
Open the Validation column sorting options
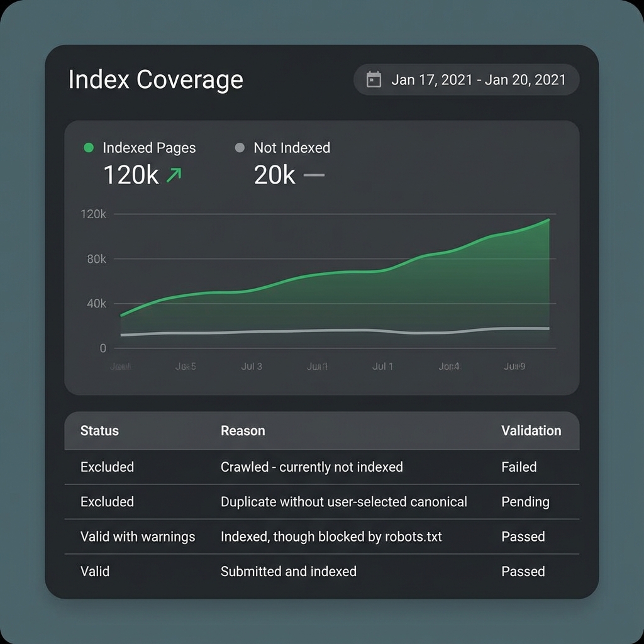pyautogui.click(x=531, y=431)
